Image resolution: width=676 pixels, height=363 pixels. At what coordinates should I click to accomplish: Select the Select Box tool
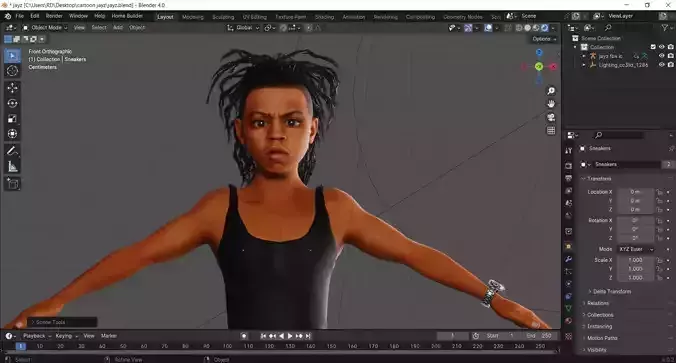pos(12,56)
